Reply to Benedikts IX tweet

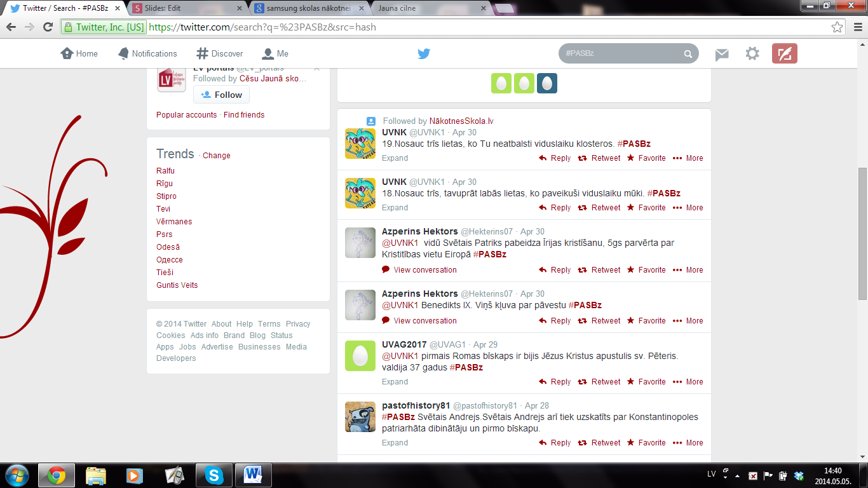click(555, 321)
